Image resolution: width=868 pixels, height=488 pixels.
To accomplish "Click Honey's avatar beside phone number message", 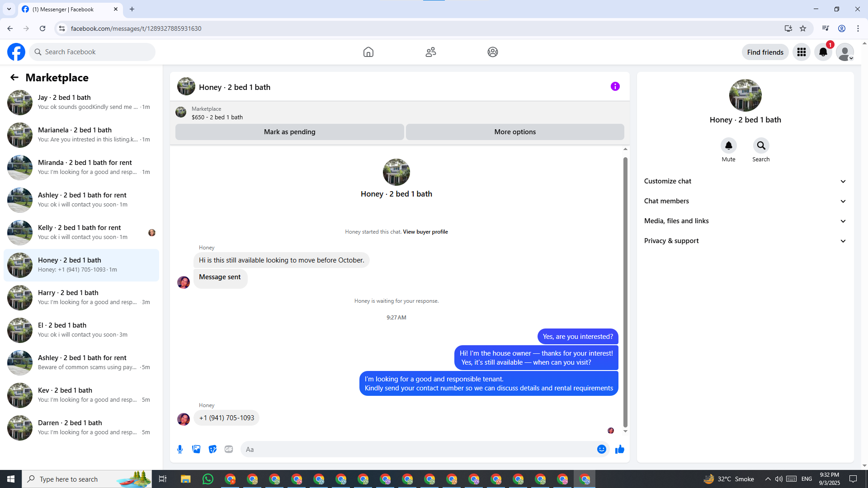I will click(x=184, y=419).
